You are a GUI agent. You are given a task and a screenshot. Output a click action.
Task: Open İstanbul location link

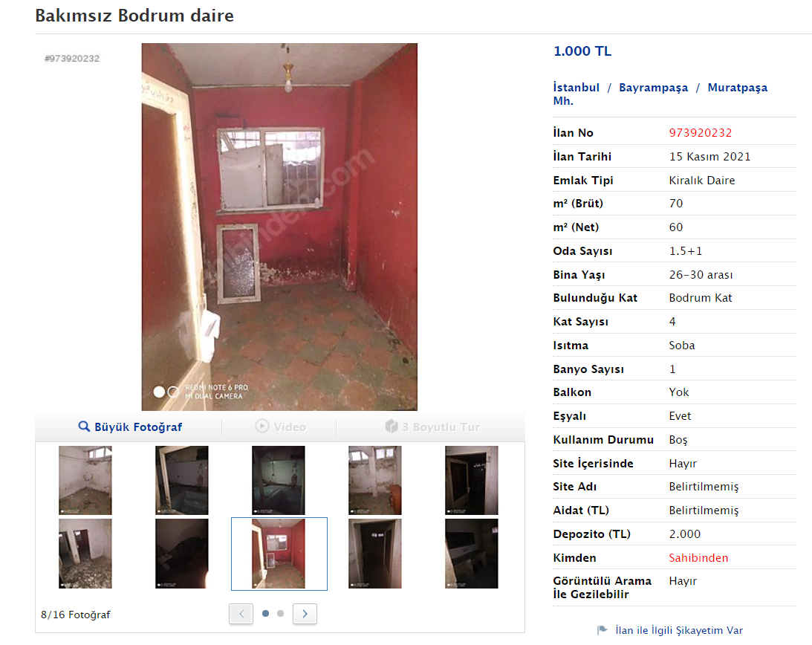click(576, 87)
